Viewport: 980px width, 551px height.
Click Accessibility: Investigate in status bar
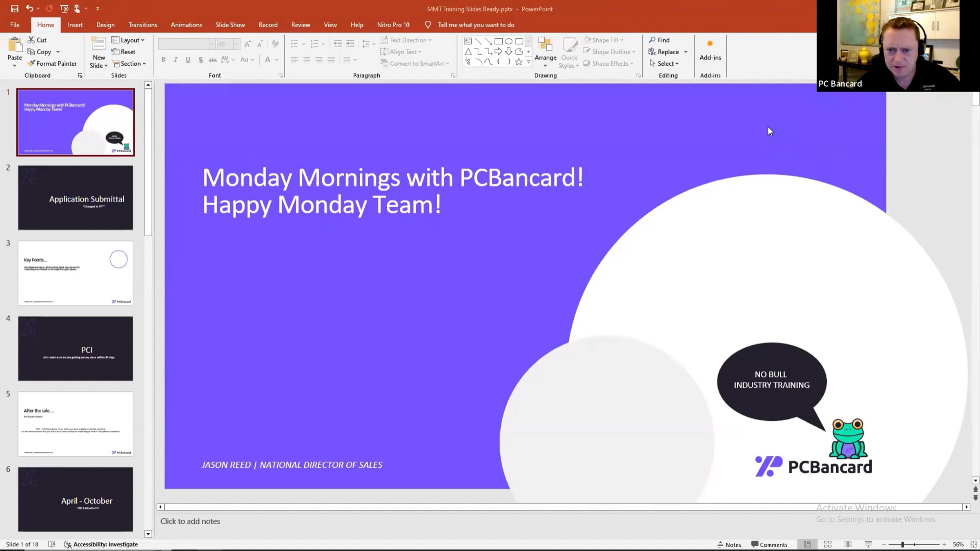coord(101,544)
